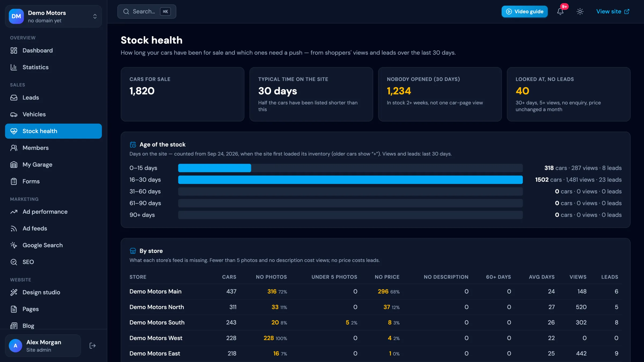Click the Leads inbox icon

pyautogui.click(x=14, y=98)
